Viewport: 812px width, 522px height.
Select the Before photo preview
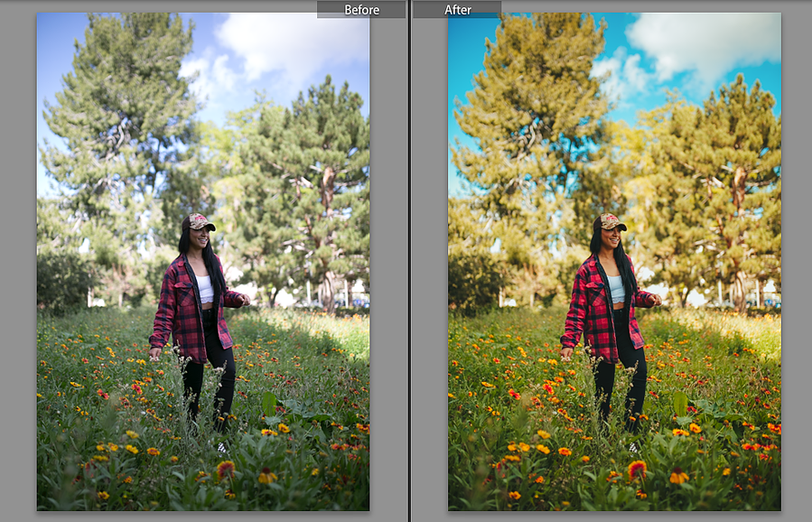pos(203,262)
